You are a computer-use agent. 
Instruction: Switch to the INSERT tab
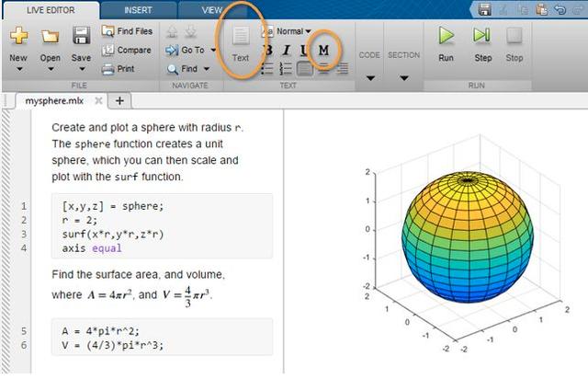point(138,10)
